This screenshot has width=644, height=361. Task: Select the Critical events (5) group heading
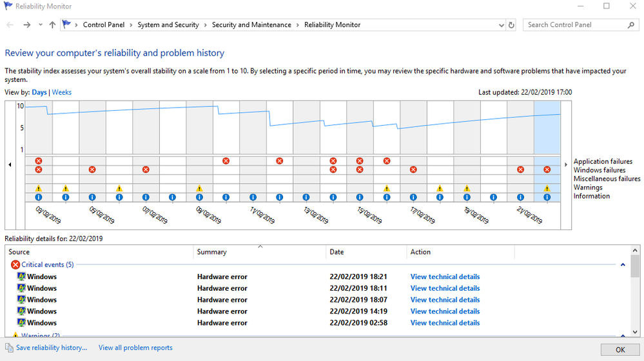click(x=48, y=264)
